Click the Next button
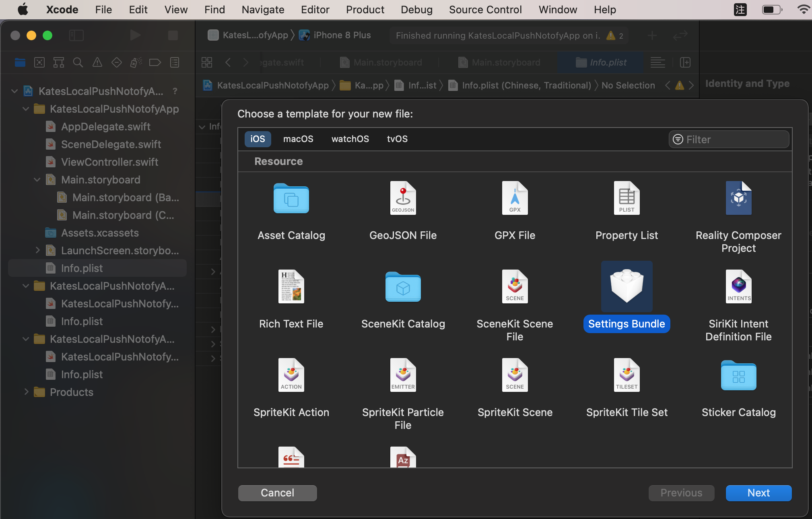 point(758,493)
